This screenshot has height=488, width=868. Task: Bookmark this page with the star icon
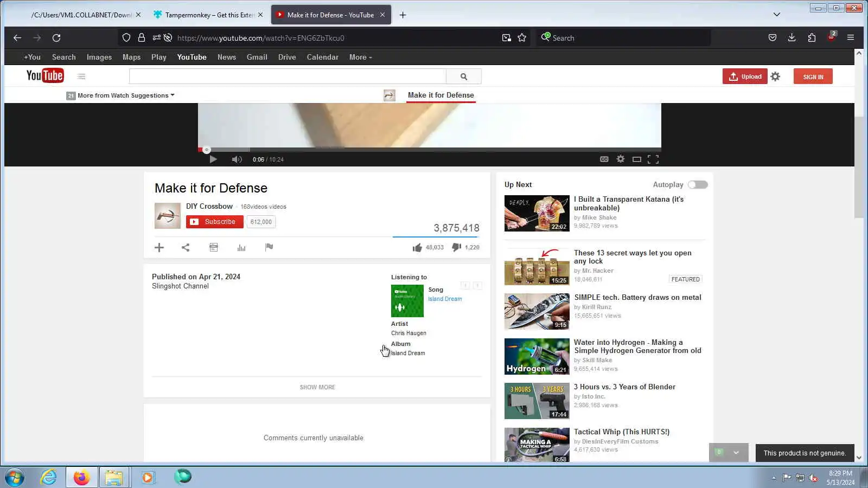[x=522, y=38]
